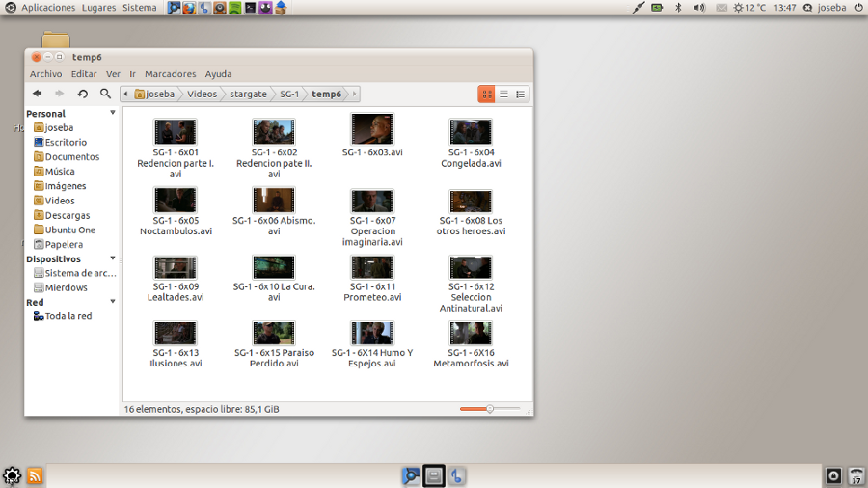Switch to list view
The height and width of the screenshot is (488, 868).
(x=503, y=95)
